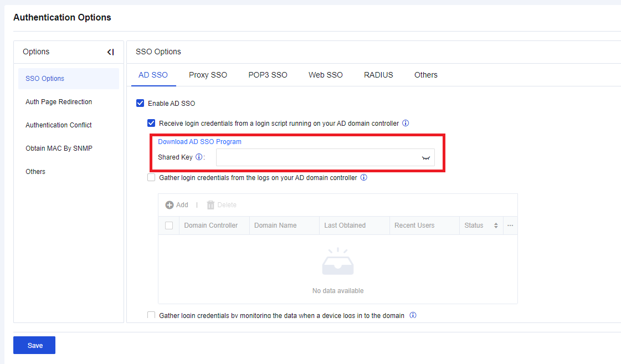Show info for domain login monitoring
The width and height of the screenshot is (621, 364).
tap(413, 315)
